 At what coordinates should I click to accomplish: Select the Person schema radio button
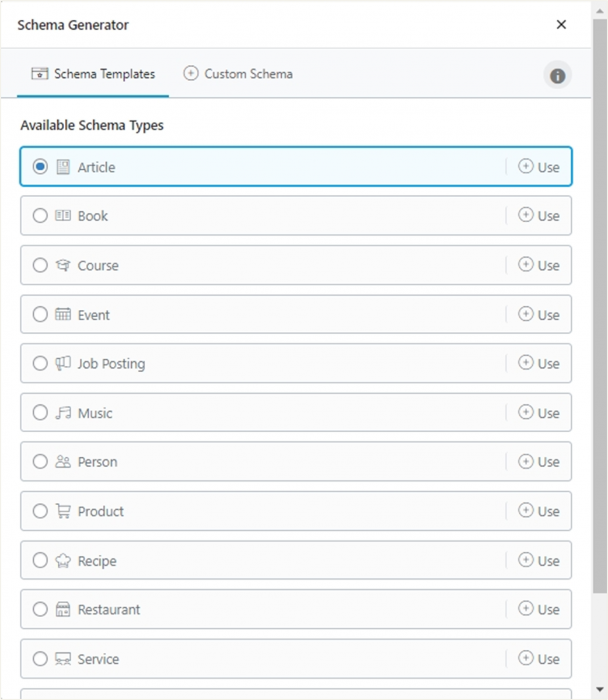coord(40,462)
